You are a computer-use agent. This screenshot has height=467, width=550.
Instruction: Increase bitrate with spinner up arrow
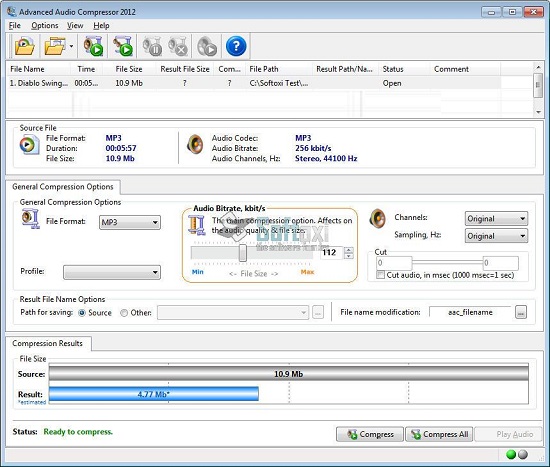349,249
